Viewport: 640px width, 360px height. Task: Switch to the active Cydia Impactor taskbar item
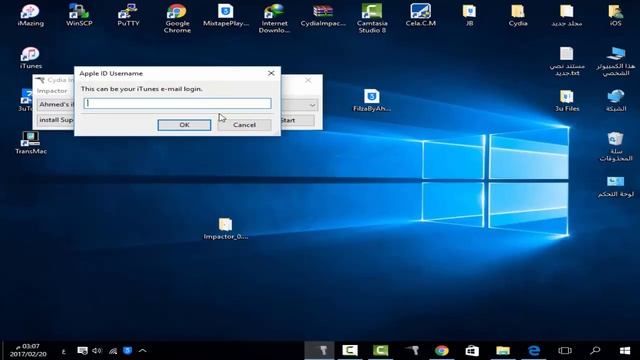point(320,351)
